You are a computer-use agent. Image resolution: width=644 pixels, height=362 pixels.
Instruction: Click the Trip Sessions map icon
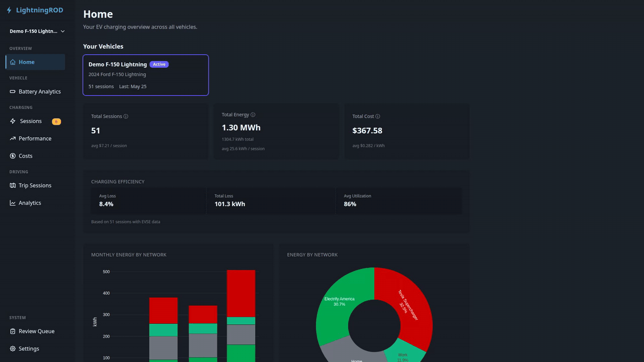(13, 186)
